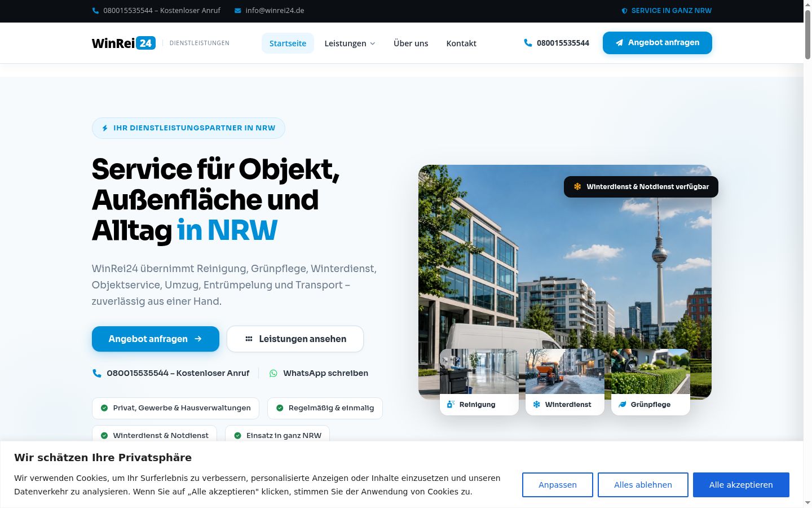Image resolution: width=812 pixels, height=508 pixels.
Task: Click the phone icon in the top bar
Action: point(95,11)
